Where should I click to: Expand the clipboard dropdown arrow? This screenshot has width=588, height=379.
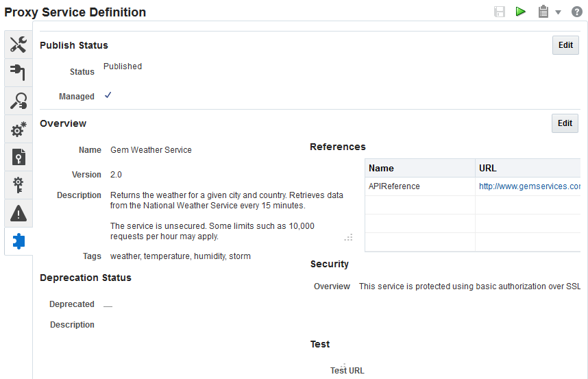pyautogui.click(x=558, y=12)
